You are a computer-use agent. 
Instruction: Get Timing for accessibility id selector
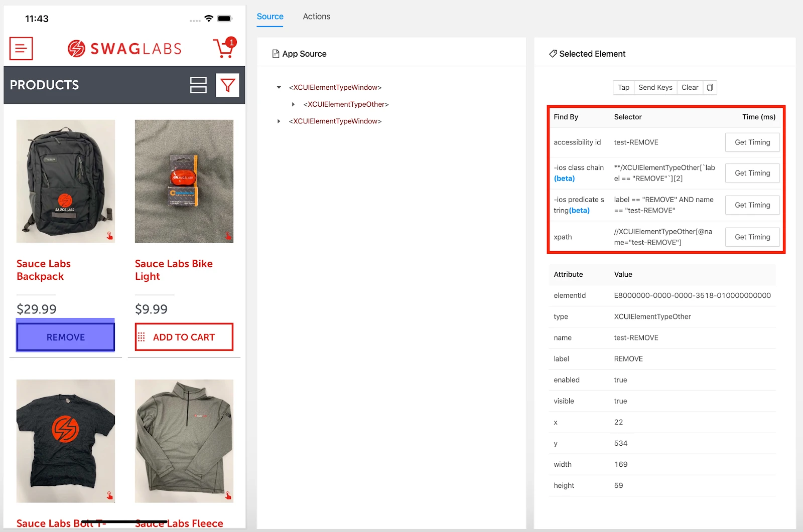(752, 142)
